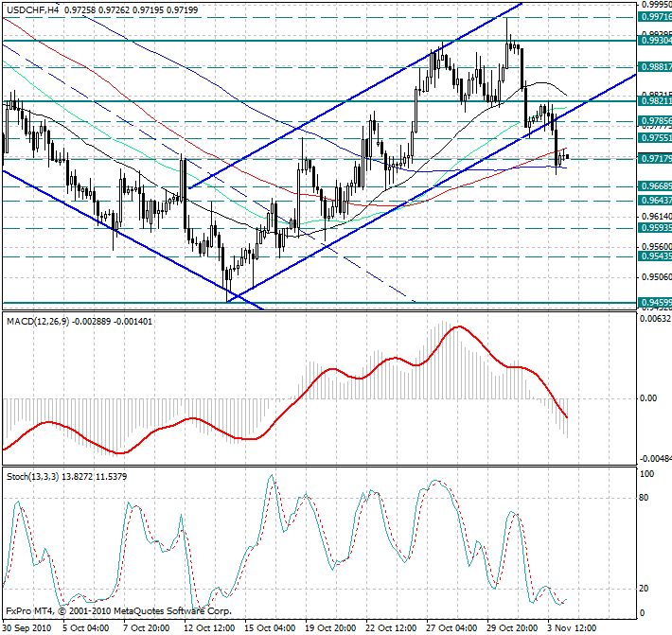The width and height of the screenshot is (672, 635).
Task: Click the 0.9821 price level label
Action: [x=655, y=100]
